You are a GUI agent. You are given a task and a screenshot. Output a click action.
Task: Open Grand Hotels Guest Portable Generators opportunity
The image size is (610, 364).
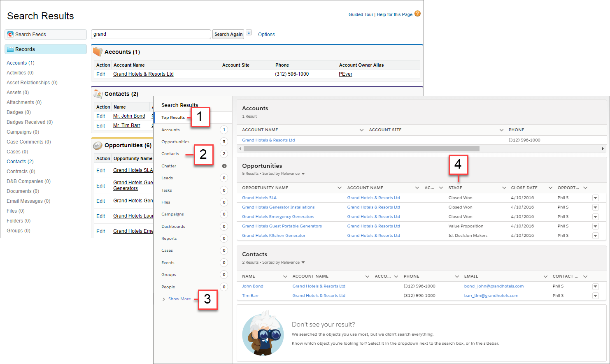click(282, 226)
